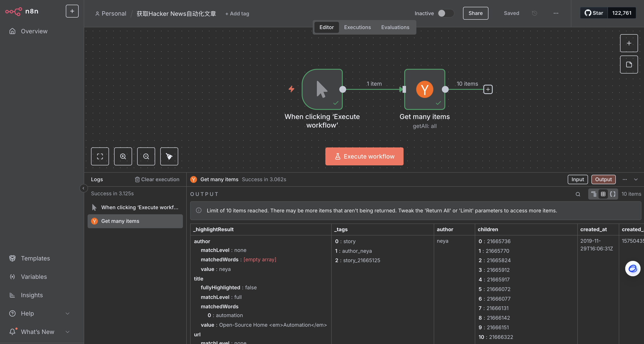Viewport: 644px width, 344px height.
Task: Click the GitHub star count 122,761
Action: click(x=622, y=13)
